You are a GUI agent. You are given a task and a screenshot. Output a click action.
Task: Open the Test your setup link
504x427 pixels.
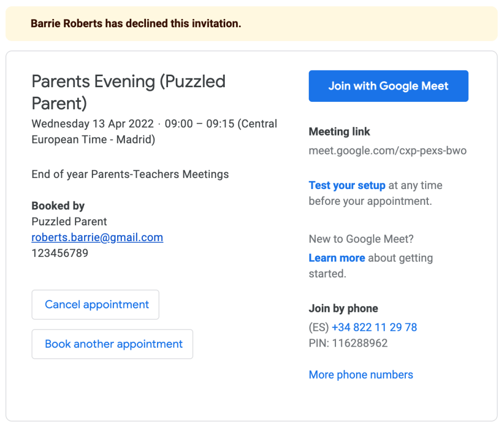(x=347, y=185)
